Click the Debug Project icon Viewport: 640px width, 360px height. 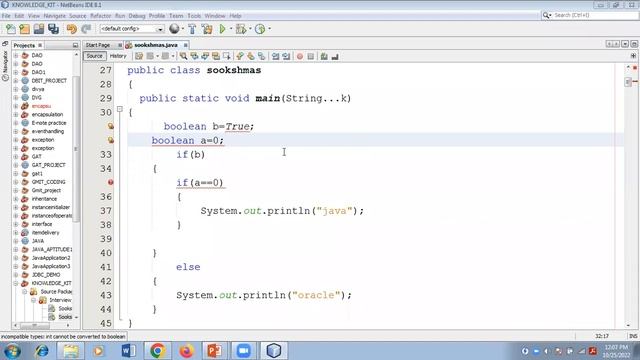241,29
